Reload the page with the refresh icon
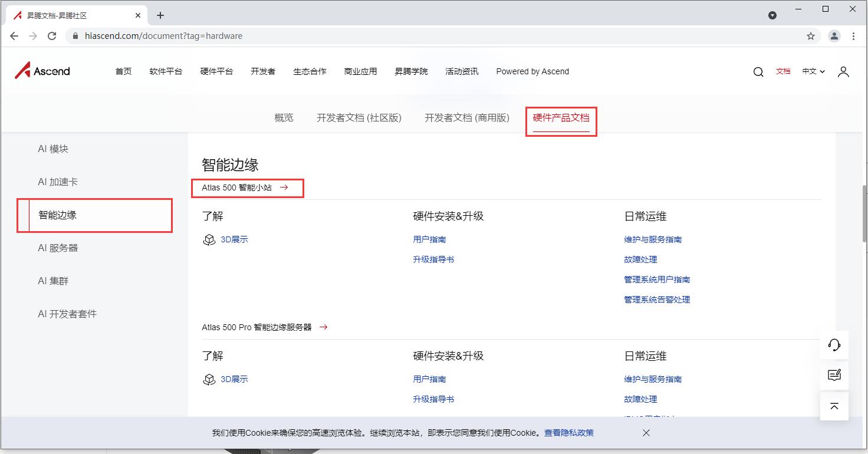The width and height of the screenshot is (868, 454). point(52,36)
